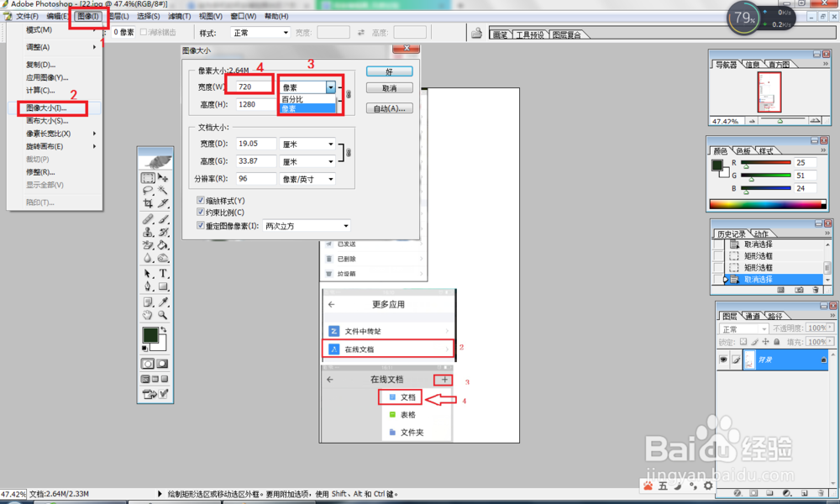Select the Clone Stamp tool
Image resolution: width=840 pixels, height=504 pixels.
148,232
